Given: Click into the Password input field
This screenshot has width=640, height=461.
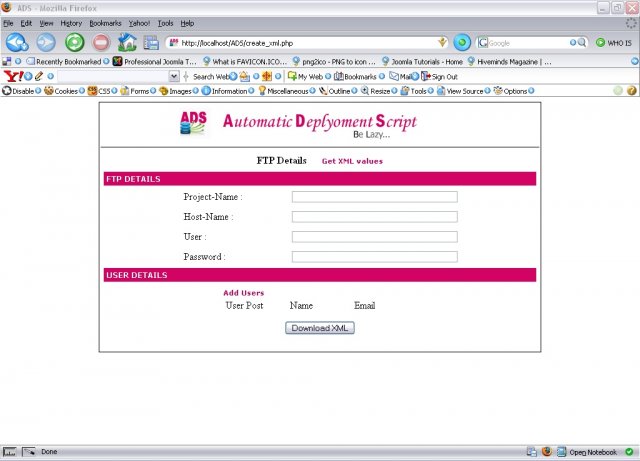Looking at the screenshot, I should coord(374,257).
